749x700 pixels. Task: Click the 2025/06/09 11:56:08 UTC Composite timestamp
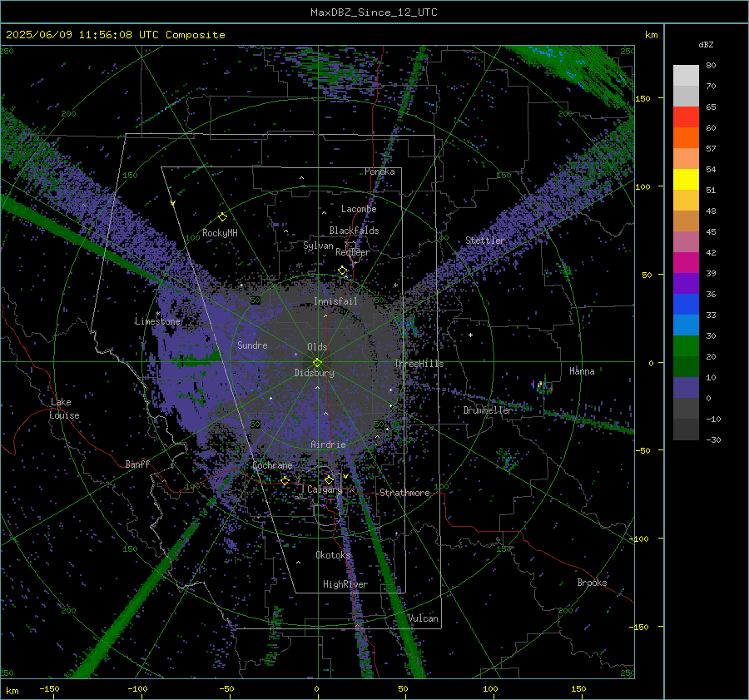pyautogui.click(x=116, y=35)
